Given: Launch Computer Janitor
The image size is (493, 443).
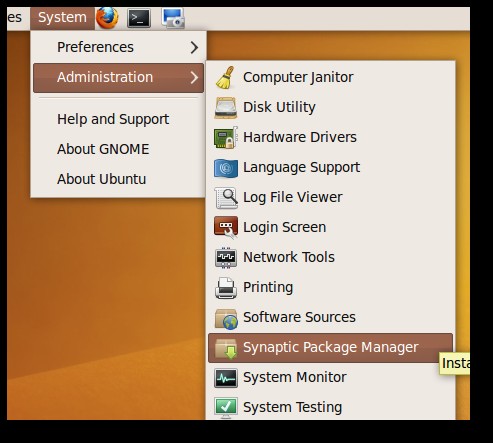Looking at the screenshot, I should [x=330, y=77].
